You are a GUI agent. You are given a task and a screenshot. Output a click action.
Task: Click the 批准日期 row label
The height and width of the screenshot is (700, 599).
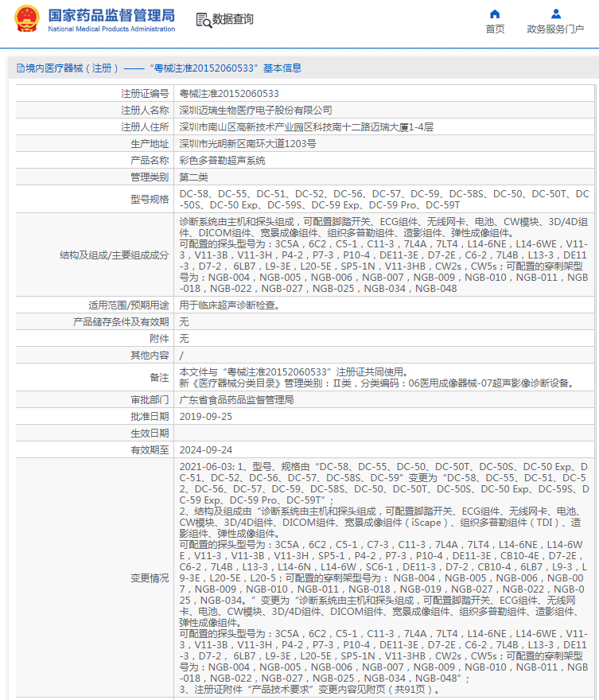coord(150,417)
